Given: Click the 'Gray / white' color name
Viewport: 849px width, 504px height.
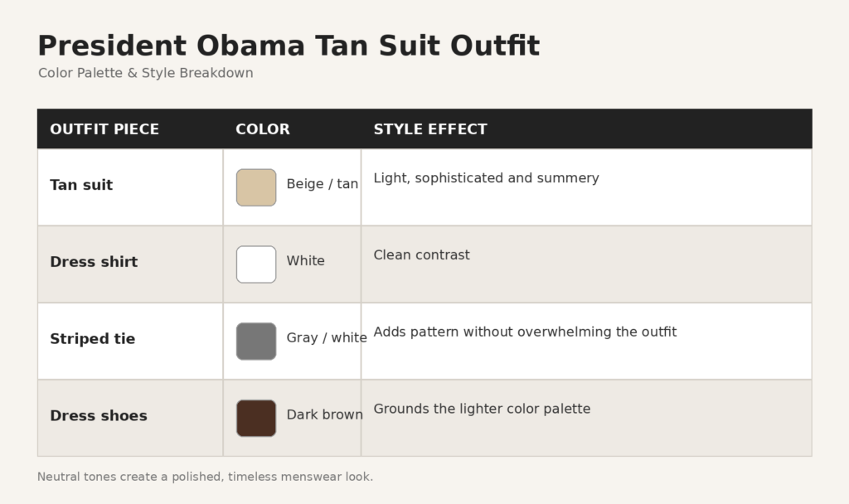Looking at the screenshot, I should 327,338.
